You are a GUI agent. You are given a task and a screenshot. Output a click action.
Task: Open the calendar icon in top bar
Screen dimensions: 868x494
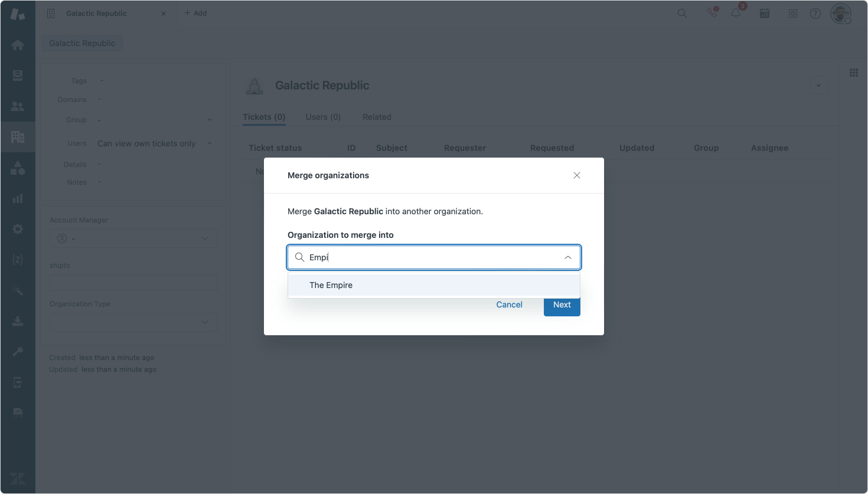[765, 13]
